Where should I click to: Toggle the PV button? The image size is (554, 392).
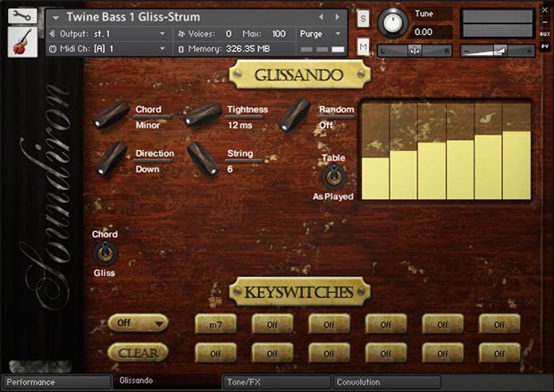click(544, 46)
